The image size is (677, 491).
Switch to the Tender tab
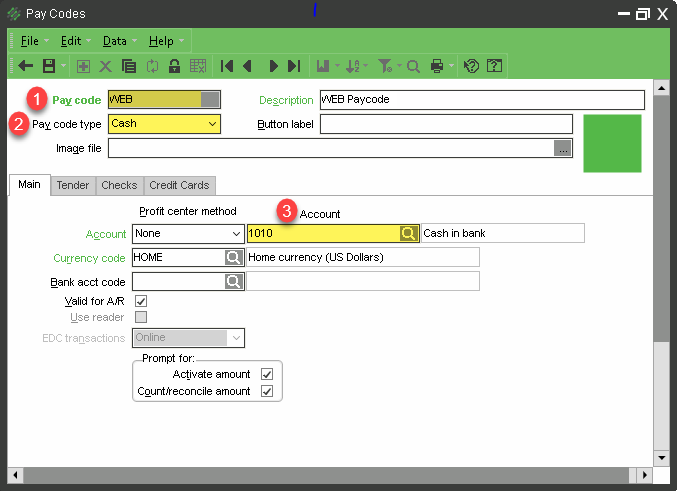(73, 186)
